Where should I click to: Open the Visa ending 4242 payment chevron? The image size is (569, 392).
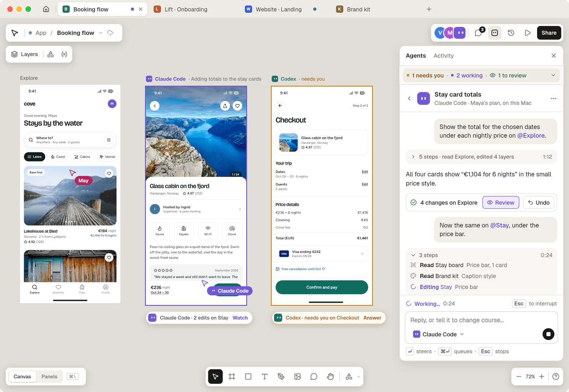click(362, 253)
